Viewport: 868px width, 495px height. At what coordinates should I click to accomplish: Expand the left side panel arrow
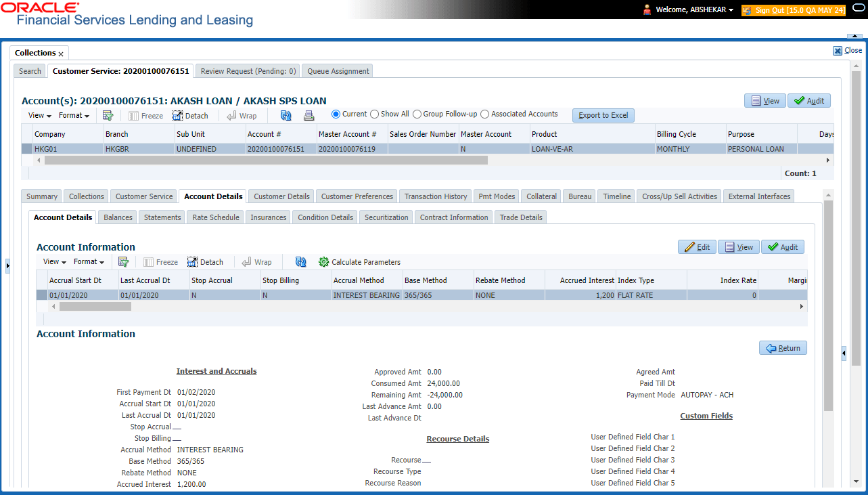[x=7, y=266]
